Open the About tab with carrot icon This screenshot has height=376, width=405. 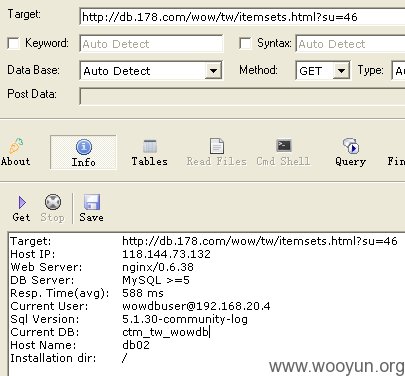click(15, 152)
